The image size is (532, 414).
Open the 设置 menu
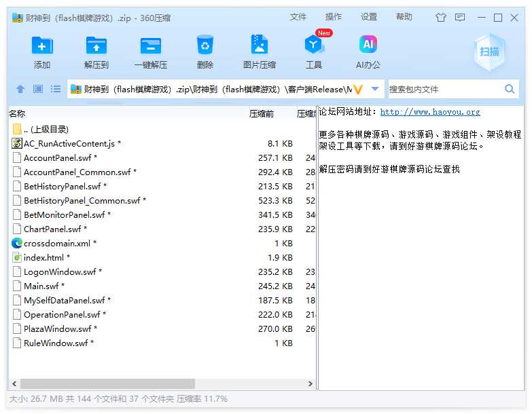coord(369,16)
